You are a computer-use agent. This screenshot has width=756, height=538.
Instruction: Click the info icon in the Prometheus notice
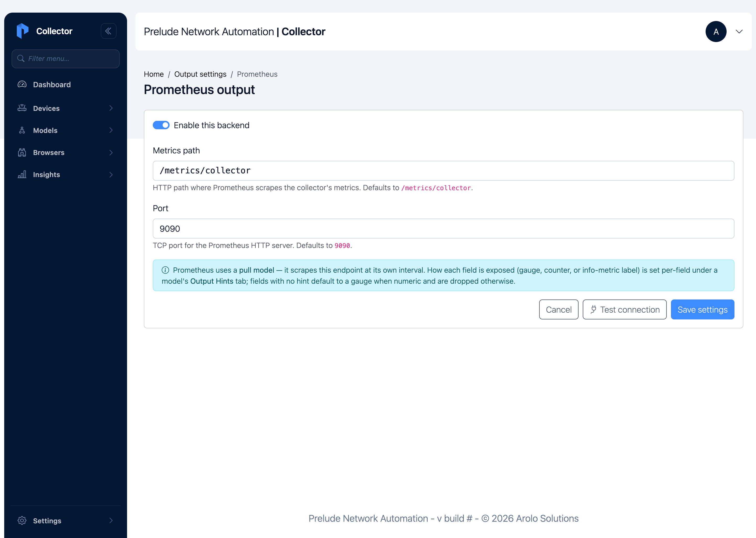pyautogui.click(x=165, y=270)
